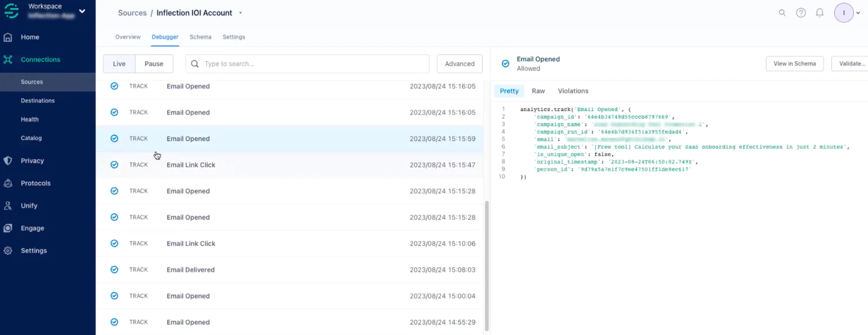Switch to the Raw payload tab
This screenshot has width=868, height=335.
(x=538, y=91)
